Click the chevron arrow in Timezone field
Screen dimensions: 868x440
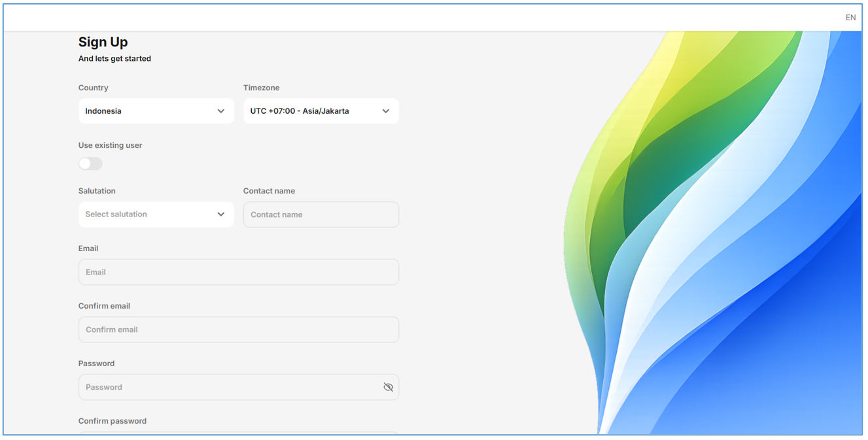point(386,111)
